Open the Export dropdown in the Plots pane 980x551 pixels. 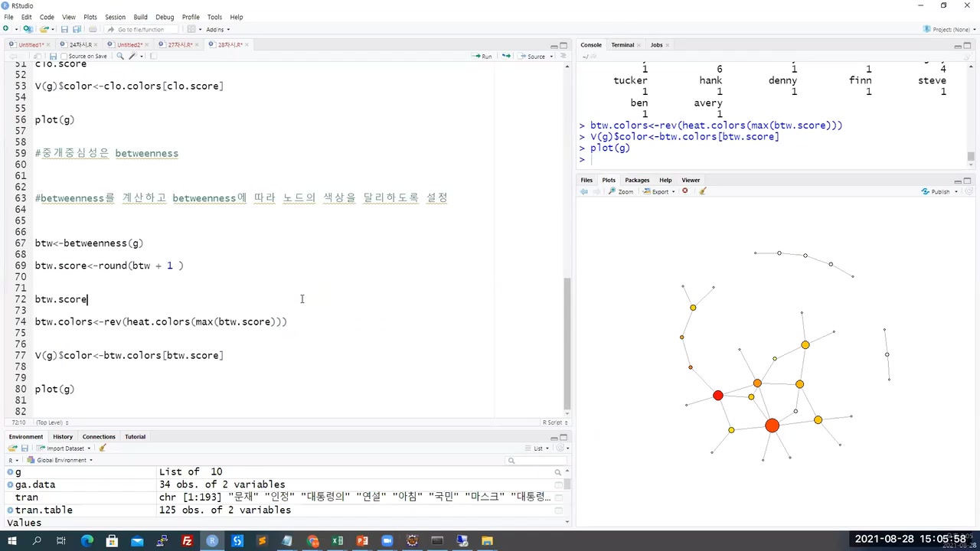coord(660,192)
